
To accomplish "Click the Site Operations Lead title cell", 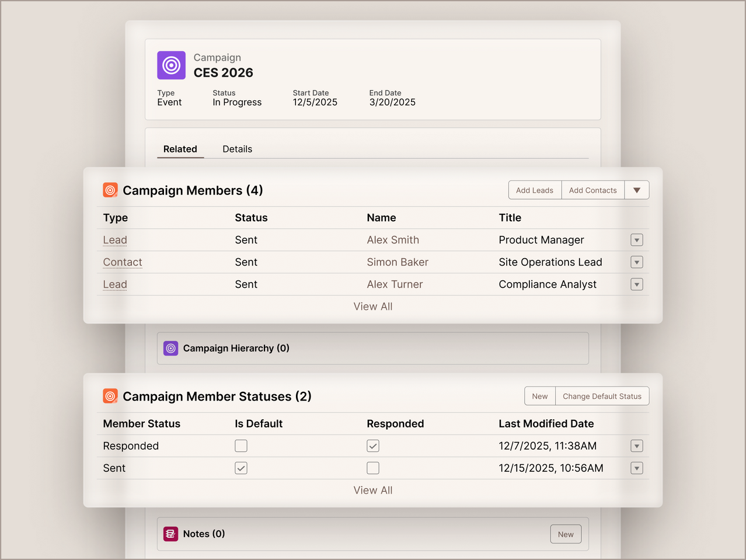I will click(x=550, y=262).
